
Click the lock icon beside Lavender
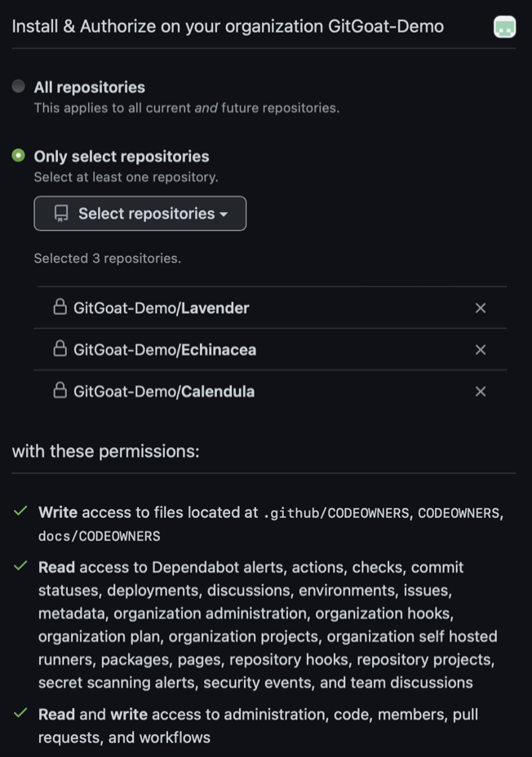pos(60,308)
